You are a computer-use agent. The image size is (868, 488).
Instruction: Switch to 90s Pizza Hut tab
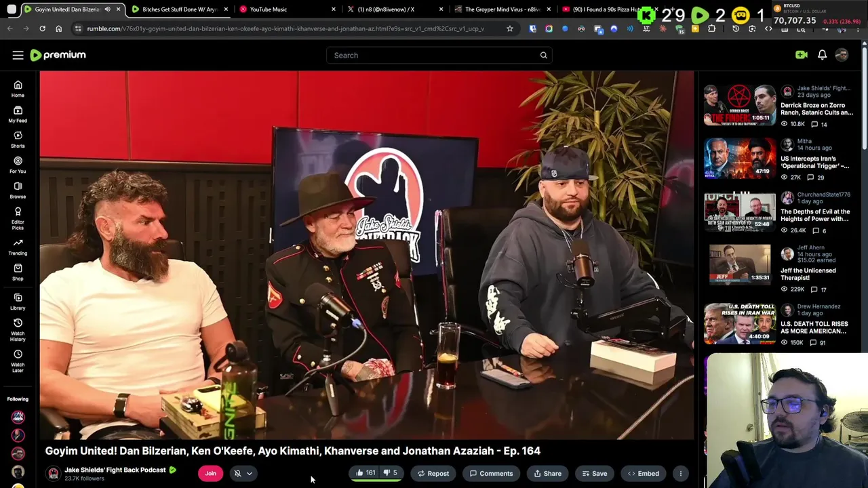click(606, 9)
